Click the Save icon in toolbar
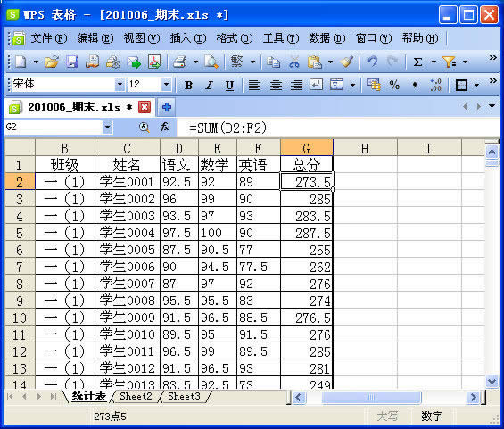This screenshot has width=504, height=429. click(72, 62)
